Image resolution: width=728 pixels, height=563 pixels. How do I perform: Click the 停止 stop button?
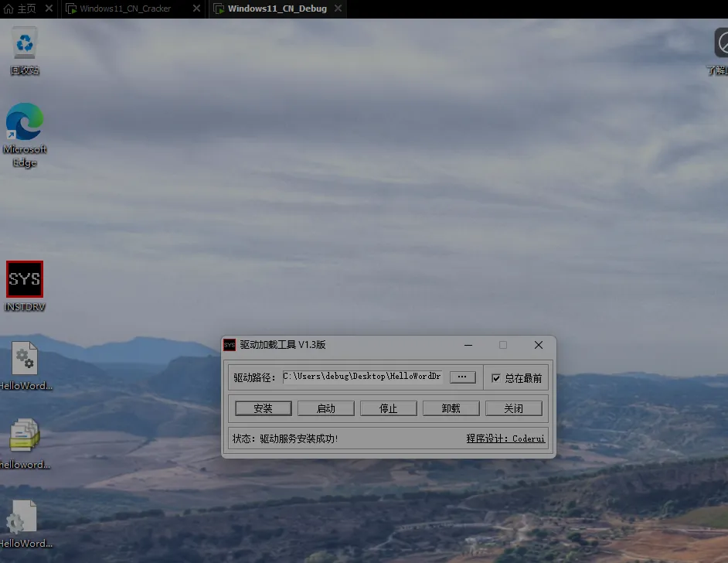point(388,408)
